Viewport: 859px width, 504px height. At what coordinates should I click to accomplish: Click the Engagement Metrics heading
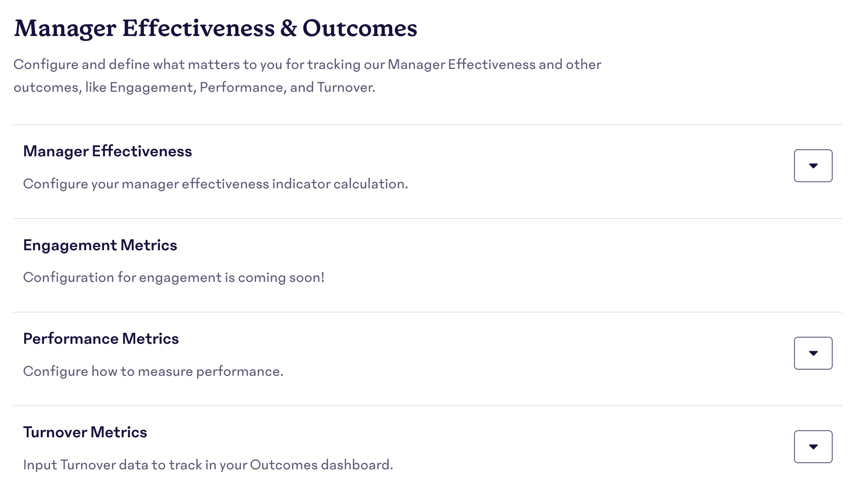tap(100, 245)
